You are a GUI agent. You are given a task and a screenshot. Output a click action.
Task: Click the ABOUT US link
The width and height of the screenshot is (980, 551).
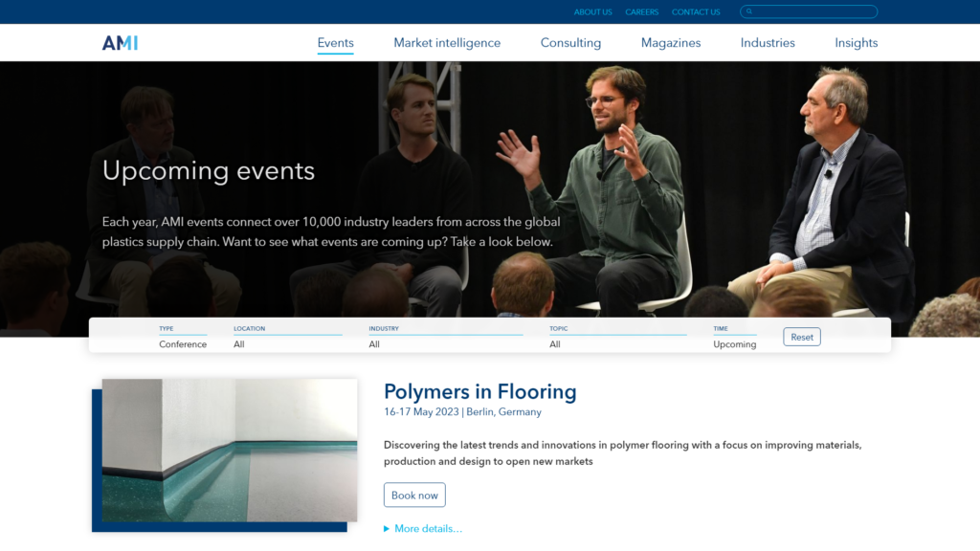coord(592,11)
